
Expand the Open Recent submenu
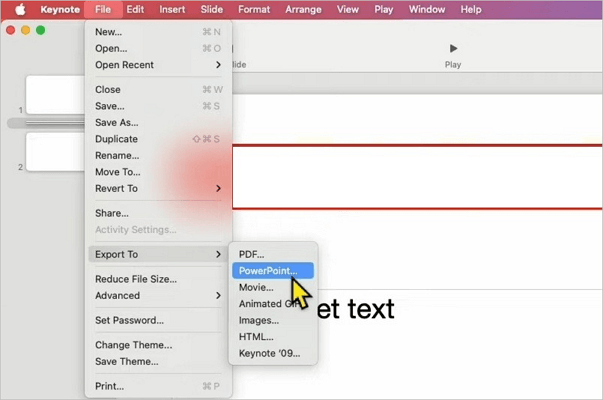(158, 65)
